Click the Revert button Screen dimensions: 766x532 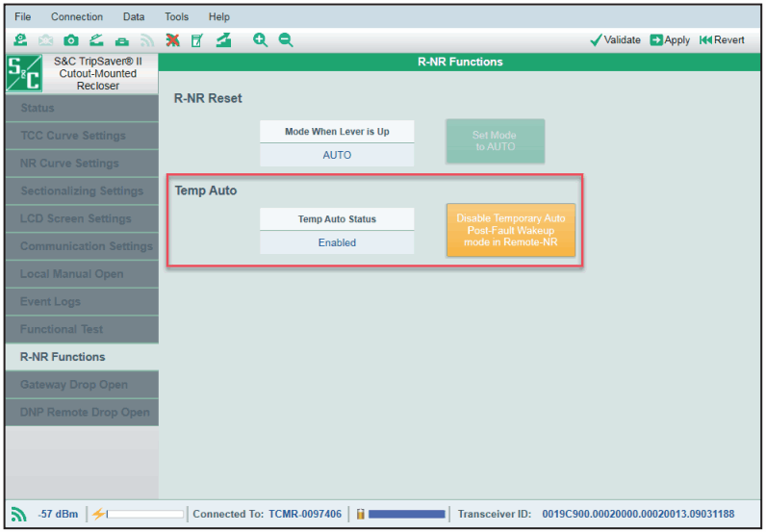pos(722,40)
